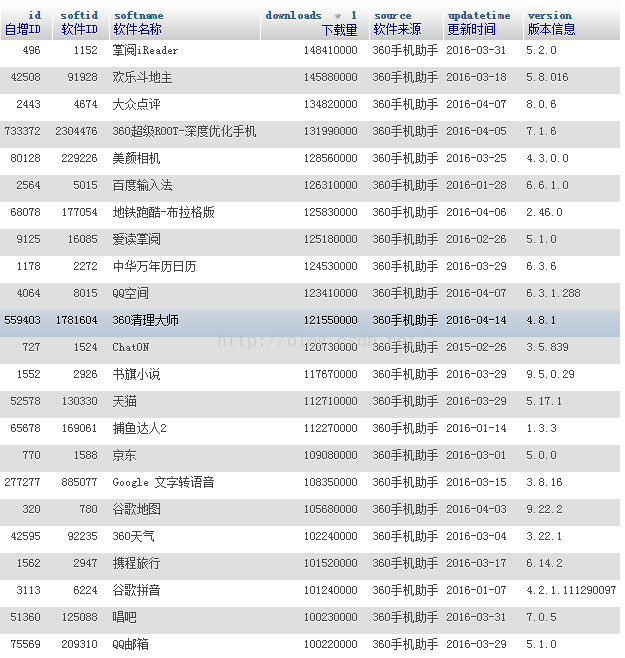Click the downloads value 148410000
Viewport: 625px width, 658px height.
330,50
